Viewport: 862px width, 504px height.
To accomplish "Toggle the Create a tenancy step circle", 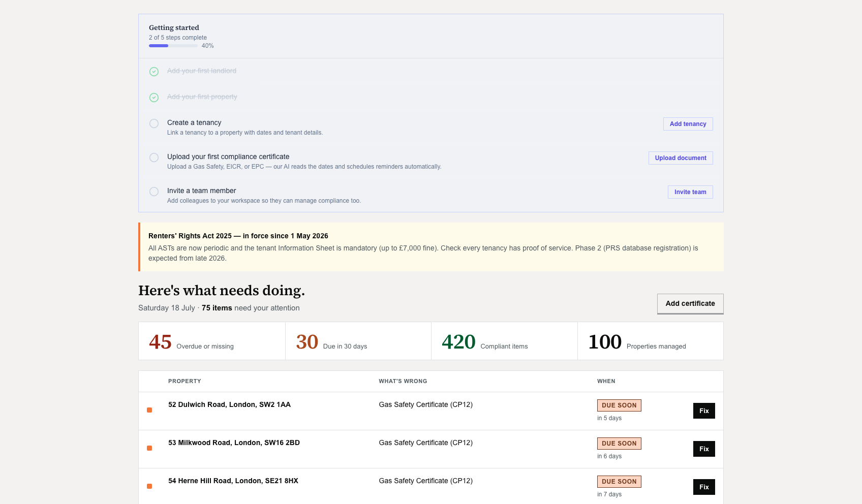I will pyautogui.click(x=154, y=123).
